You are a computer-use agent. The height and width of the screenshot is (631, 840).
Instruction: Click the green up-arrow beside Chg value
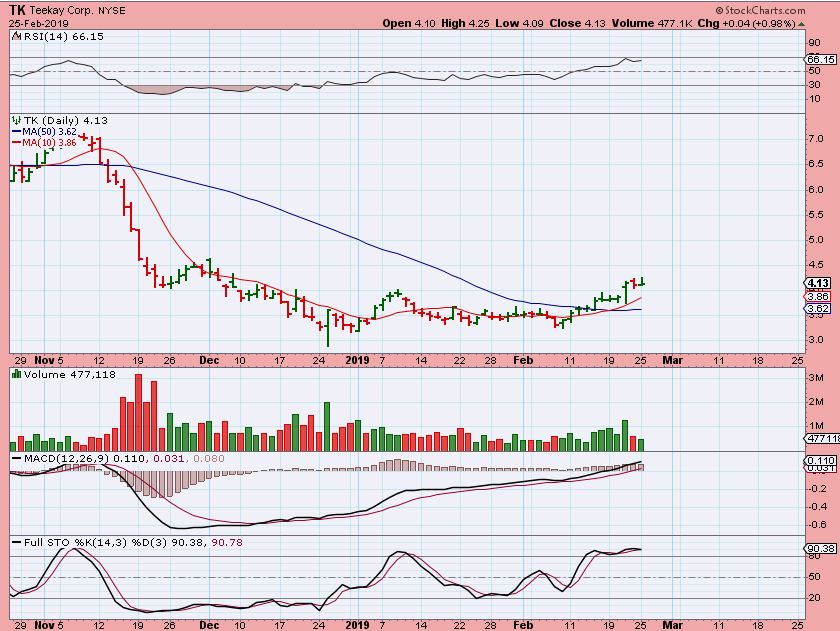click(801, 24)
